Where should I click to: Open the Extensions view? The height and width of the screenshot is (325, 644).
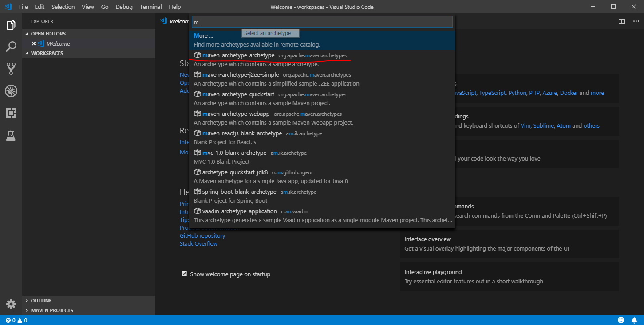11,114
